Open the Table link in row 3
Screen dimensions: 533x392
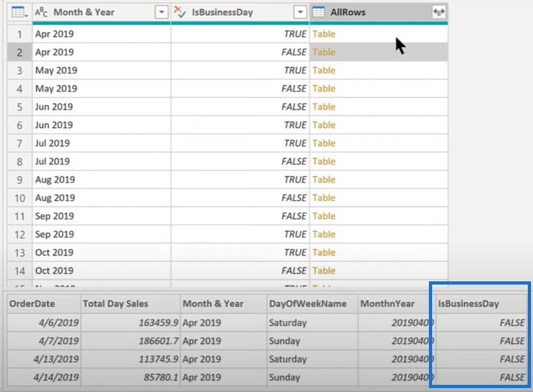pos(324,70)
